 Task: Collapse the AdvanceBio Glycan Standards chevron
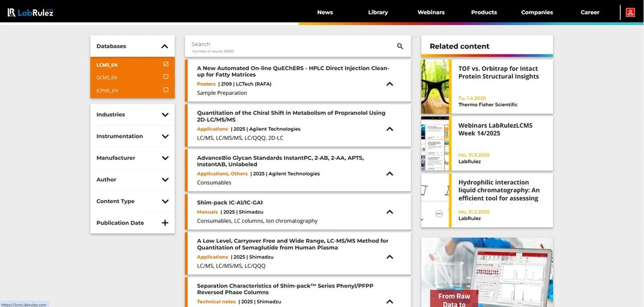tap(390, 174)
